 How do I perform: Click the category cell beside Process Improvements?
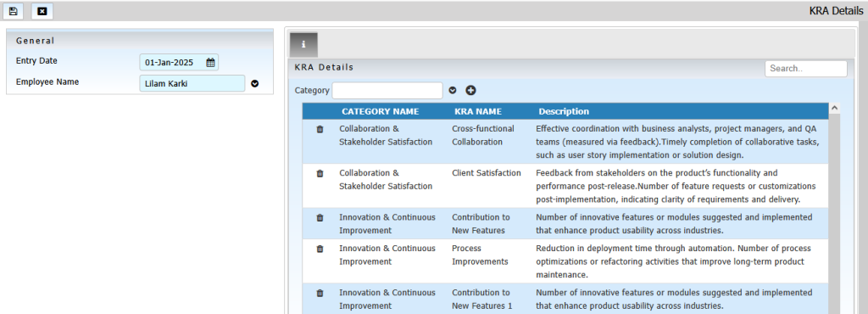coord(387,255)
